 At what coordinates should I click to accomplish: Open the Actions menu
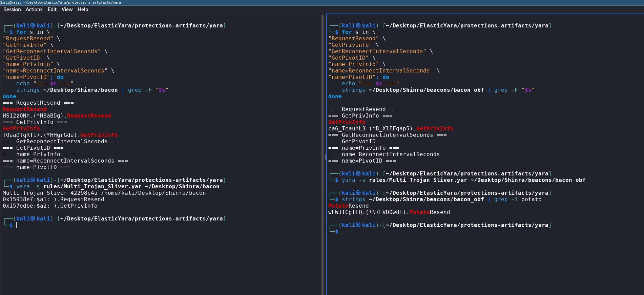click(34, 9)
